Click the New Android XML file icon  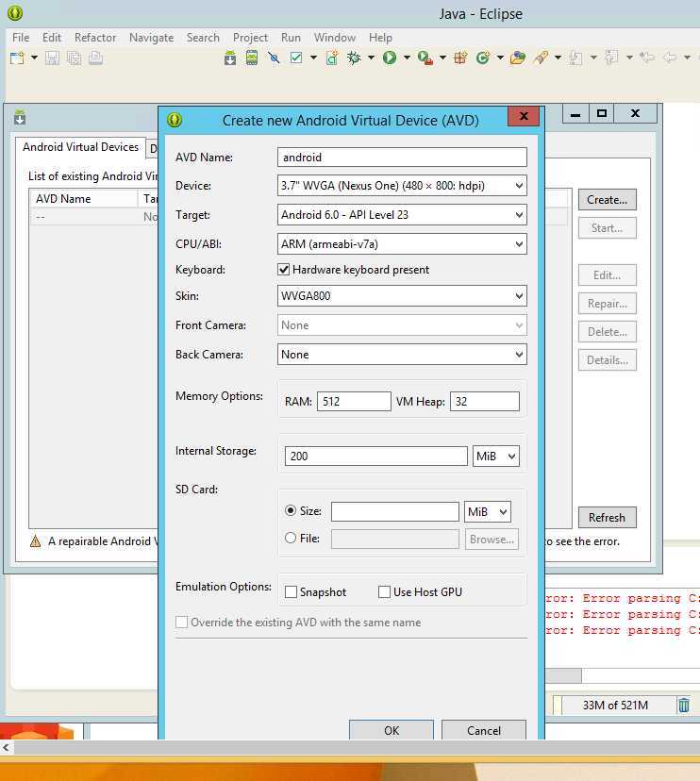click(332, 58)
